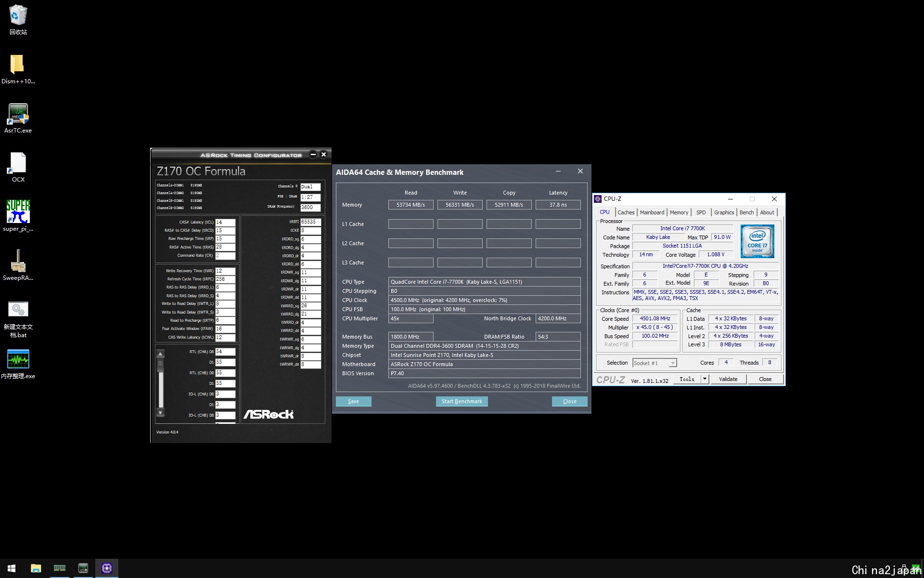Select the 新建文本文档.bat file icon
This screenshot has width=924, height=578.
pyautogui.click(x=18, y=319)
